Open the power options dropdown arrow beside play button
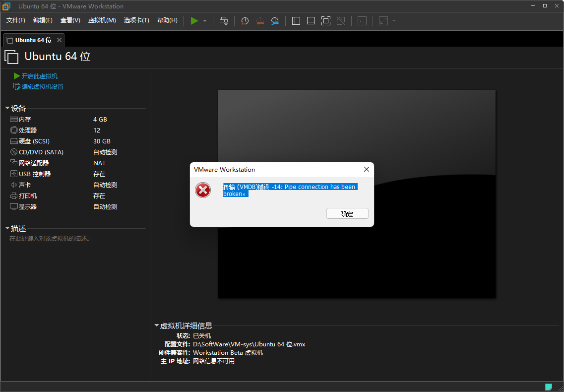Viewport: 564px width, 392px height. click(205, 21)
